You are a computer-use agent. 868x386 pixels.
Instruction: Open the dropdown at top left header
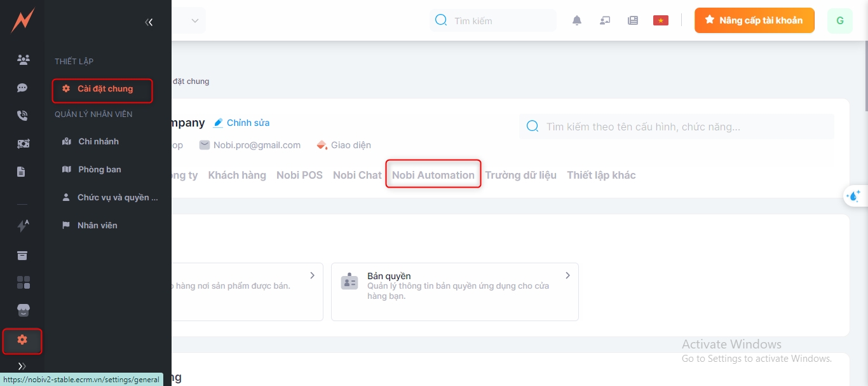coord(194,21)
